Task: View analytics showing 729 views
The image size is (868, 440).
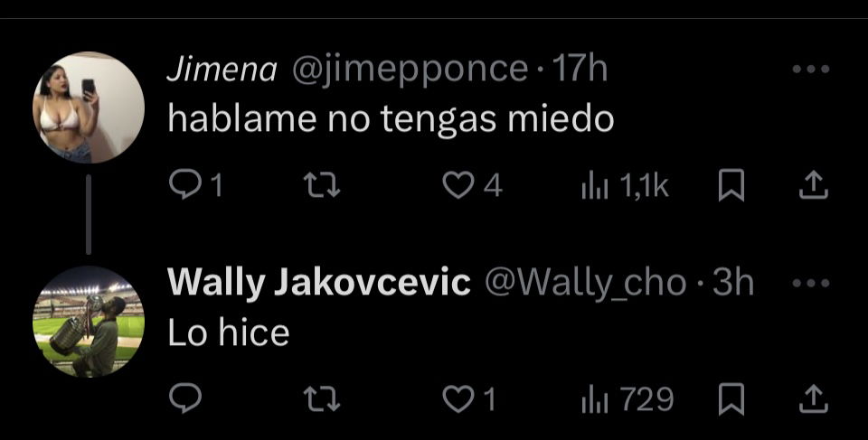Action: pos(627,399)
